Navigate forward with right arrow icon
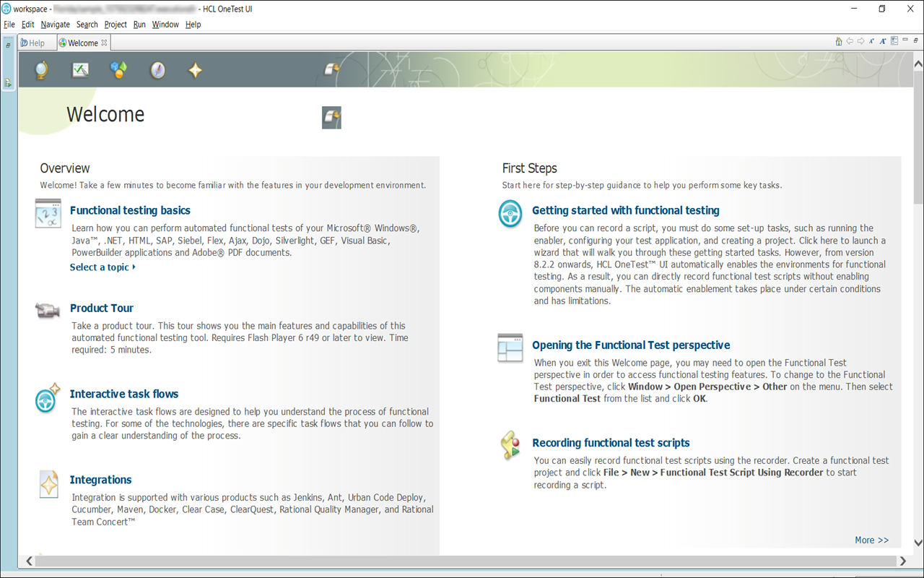The width and height of the screenshot is (924, 578). (860, 42)
